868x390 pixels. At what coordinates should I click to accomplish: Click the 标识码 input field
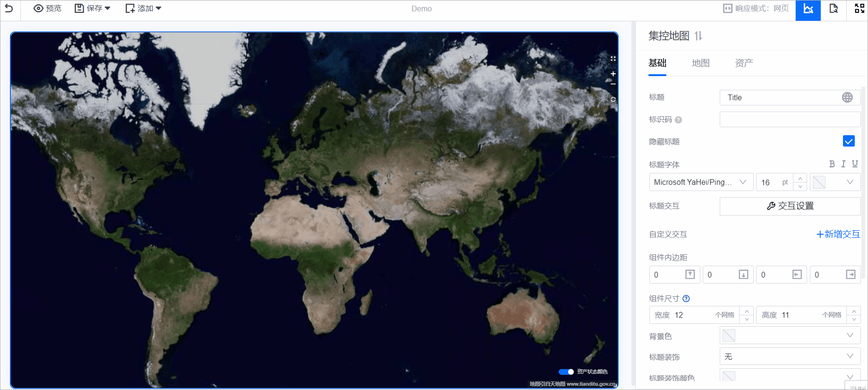(789, 120)
